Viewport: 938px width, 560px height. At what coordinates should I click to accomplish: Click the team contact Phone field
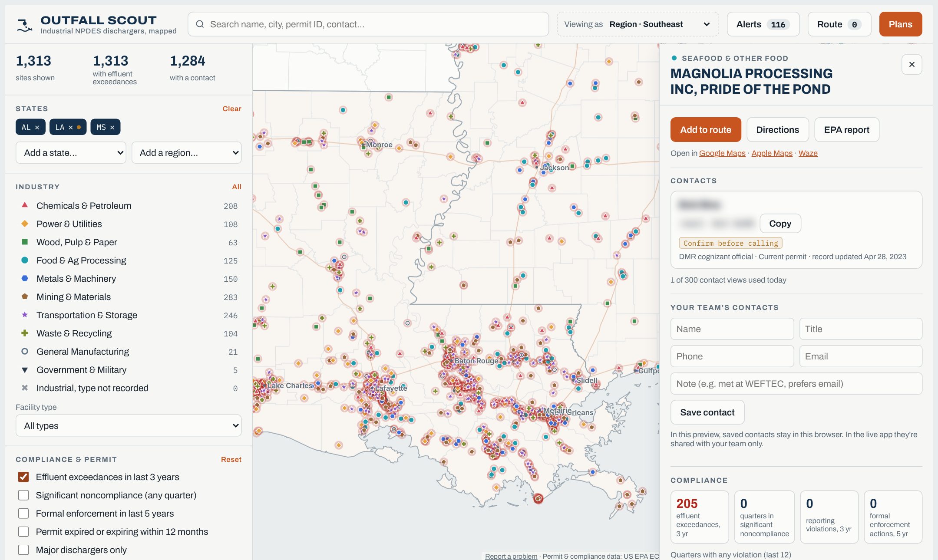pos(732,356)
